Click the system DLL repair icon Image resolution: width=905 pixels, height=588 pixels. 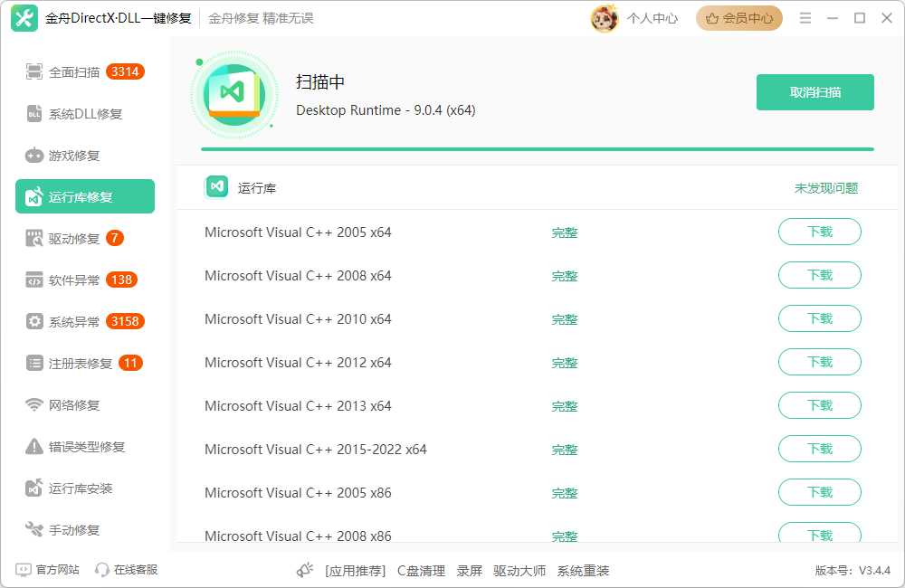[34, 114]
